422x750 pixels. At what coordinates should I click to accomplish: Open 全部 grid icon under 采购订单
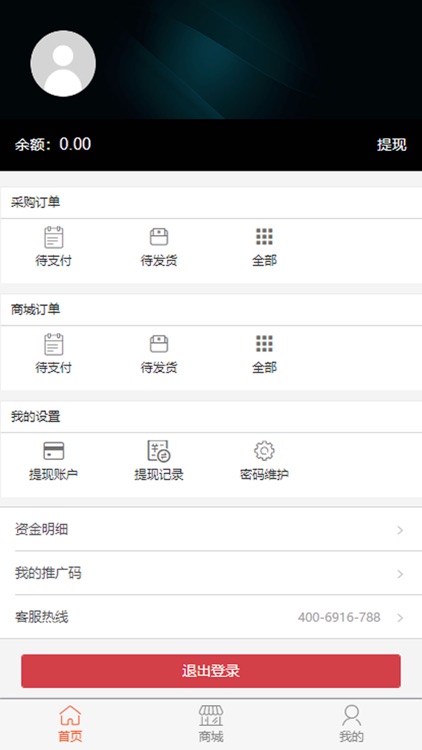[x=264, y=236]
